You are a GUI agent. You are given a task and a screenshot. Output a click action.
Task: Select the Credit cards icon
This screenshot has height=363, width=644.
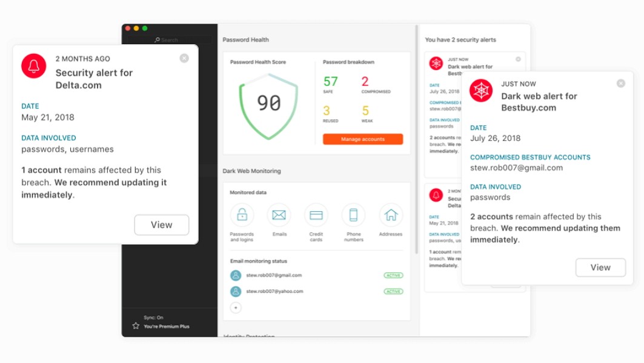316,215
